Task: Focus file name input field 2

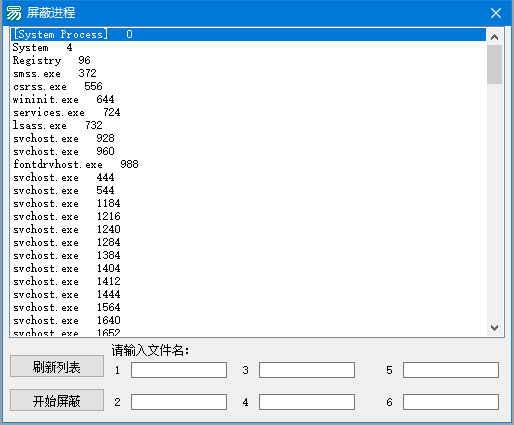Action: pos(179,402)
